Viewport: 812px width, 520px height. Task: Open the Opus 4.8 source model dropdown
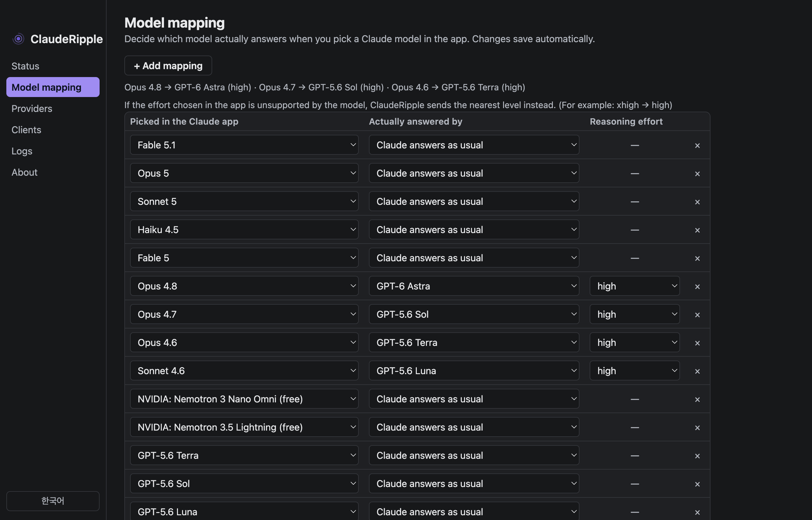click(244, 286)
